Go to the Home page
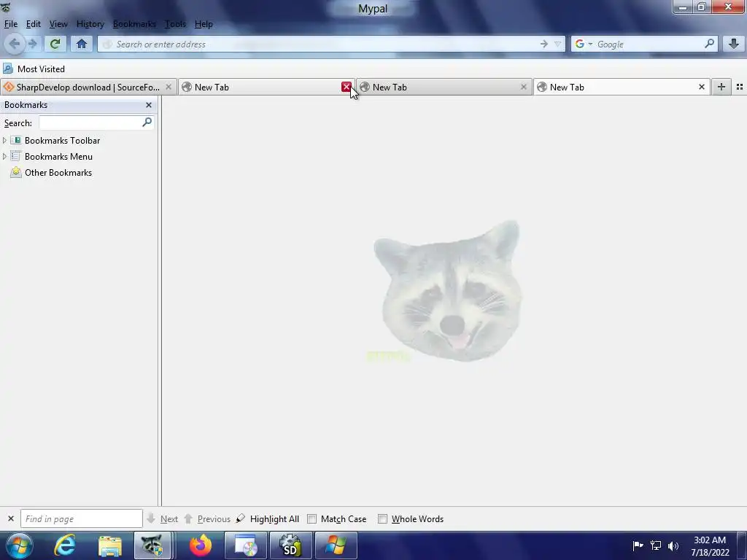 [x=82, y=44]
